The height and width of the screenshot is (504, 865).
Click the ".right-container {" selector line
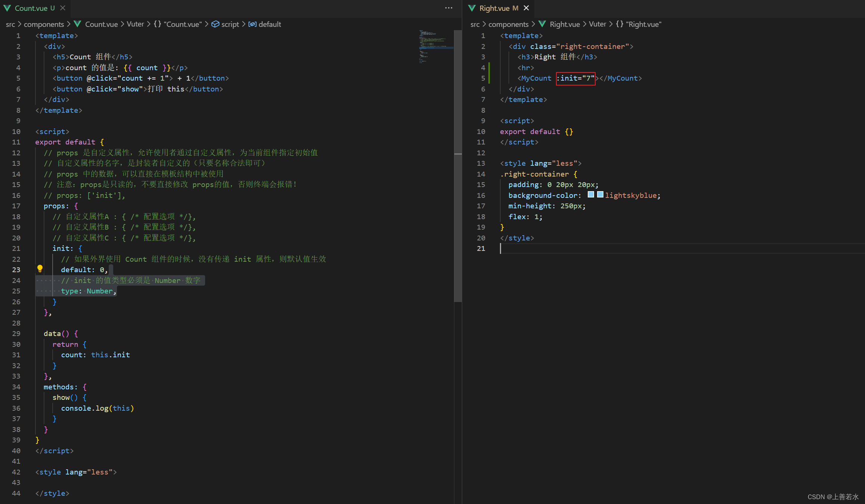coord(539,174)
